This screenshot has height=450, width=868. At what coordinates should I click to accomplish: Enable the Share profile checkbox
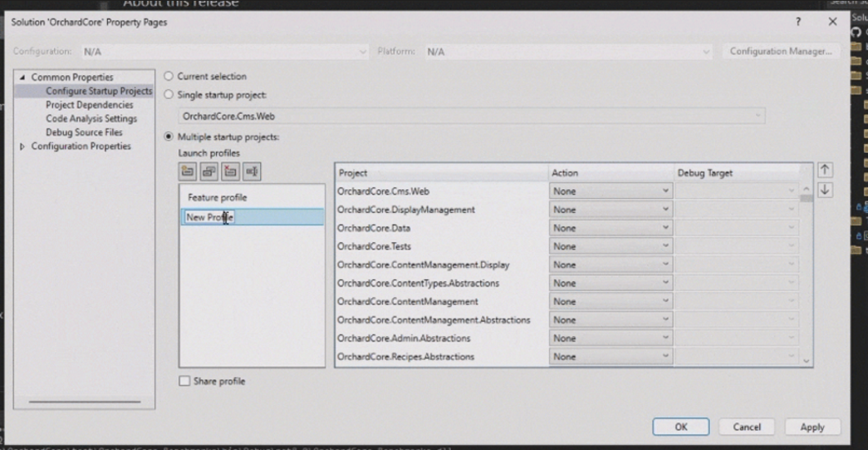point(184,380)
